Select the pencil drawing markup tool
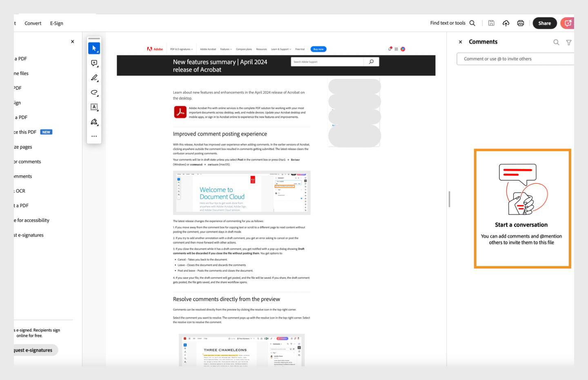 point(94,78)
